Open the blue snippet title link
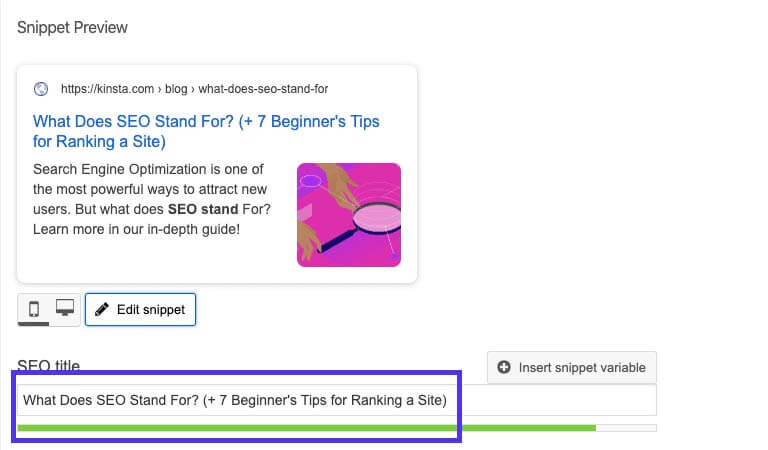768x450 pixels. (x=206, y=131)
